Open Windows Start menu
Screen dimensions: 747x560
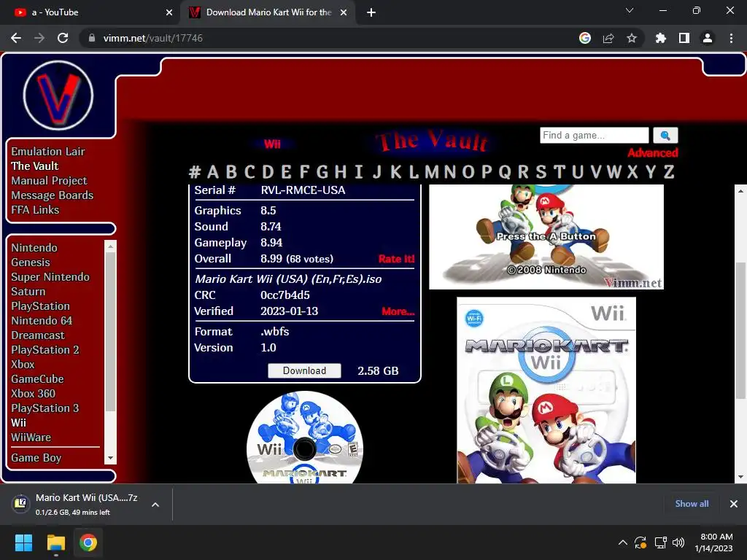coord(23,542)
